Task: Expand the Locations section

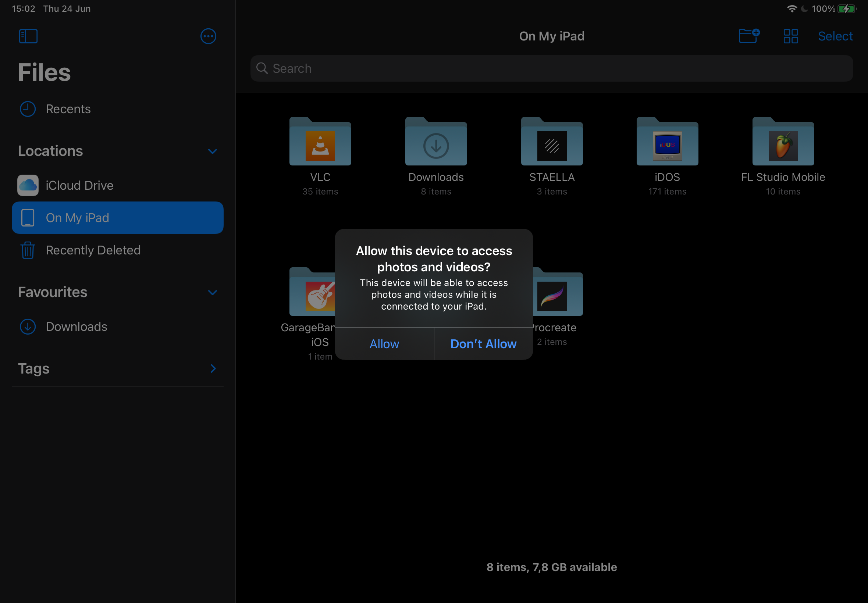Action: [212, 150]
